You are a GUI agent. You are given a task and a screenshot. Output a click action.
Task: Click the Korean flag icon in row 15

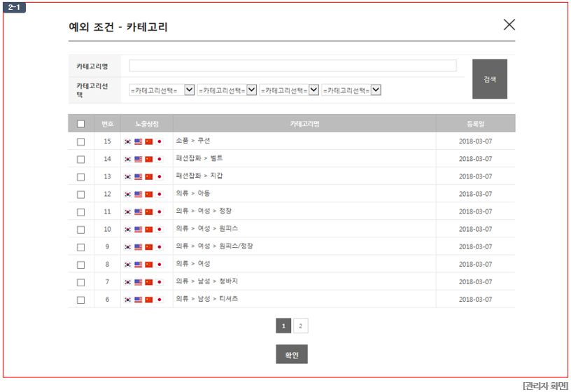127,141
